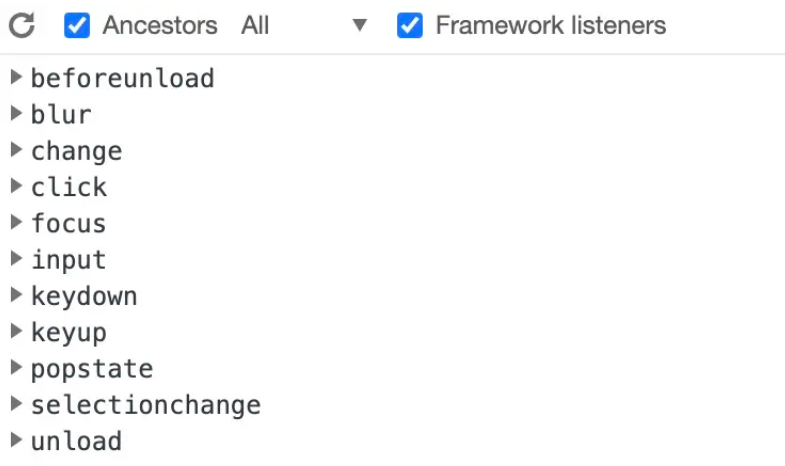Refresh the event listeners list
785x466 pixels.
[x=22, y=25]
